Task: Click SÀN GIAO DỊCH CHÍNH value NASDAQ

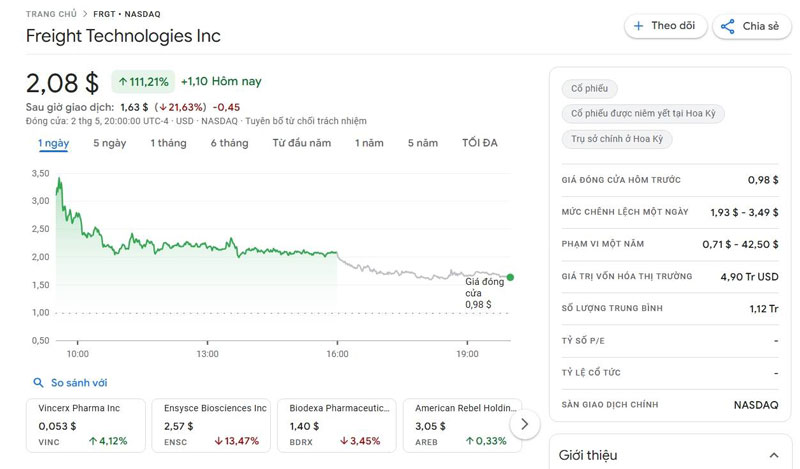Action: (x=756, y=405)
